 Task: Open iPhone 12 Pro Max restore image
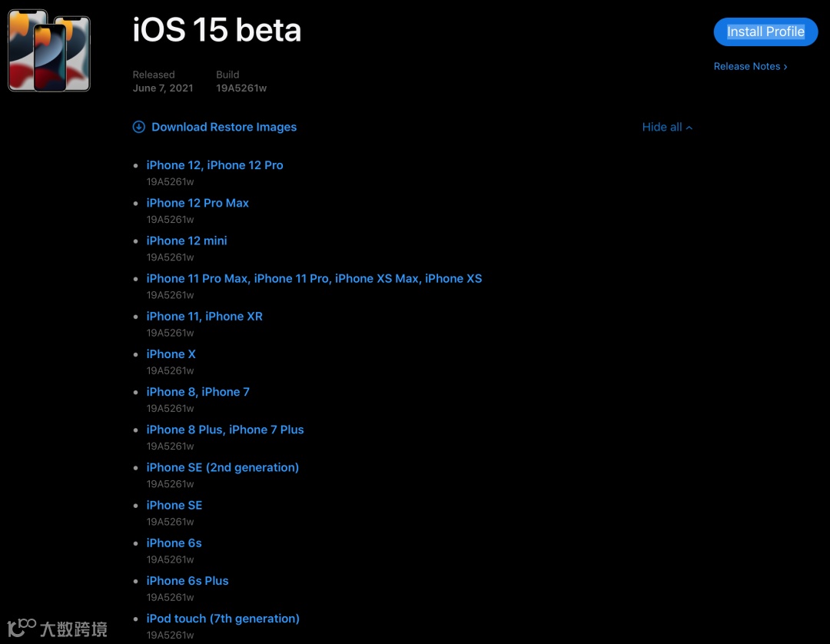pos(198,203)
